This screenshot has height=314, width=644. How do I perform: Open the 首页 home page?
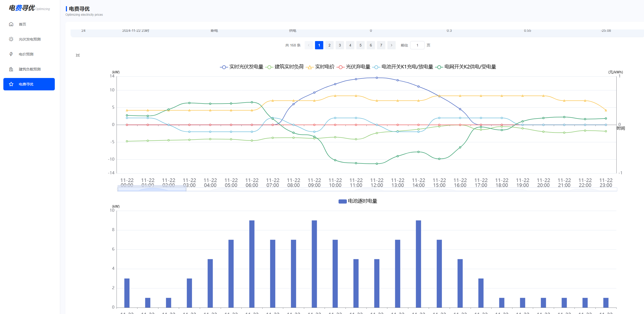[x=29, y=24]
